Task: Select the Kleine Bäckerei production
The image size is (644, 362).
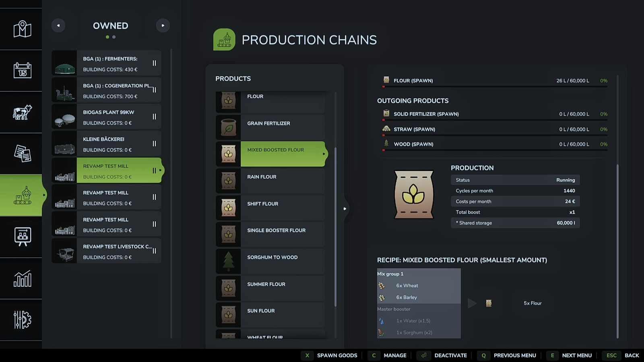Action: tap(107, 144)
